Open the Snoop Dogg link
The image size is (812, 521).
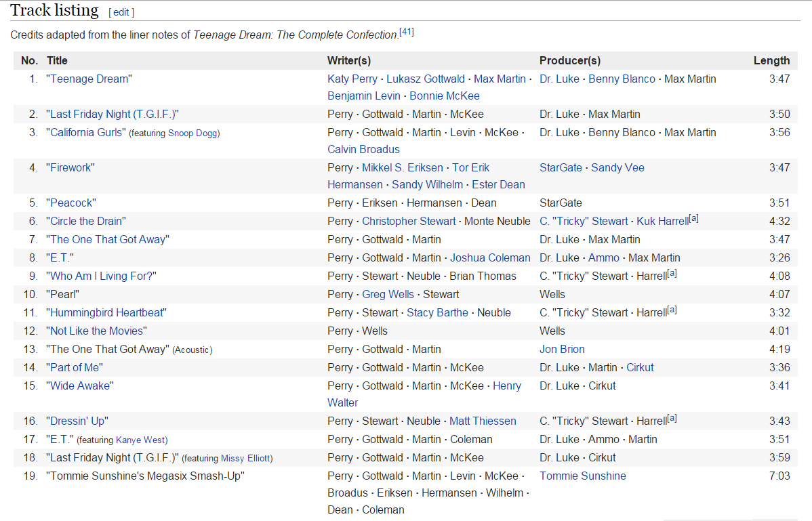coord(192,133)
